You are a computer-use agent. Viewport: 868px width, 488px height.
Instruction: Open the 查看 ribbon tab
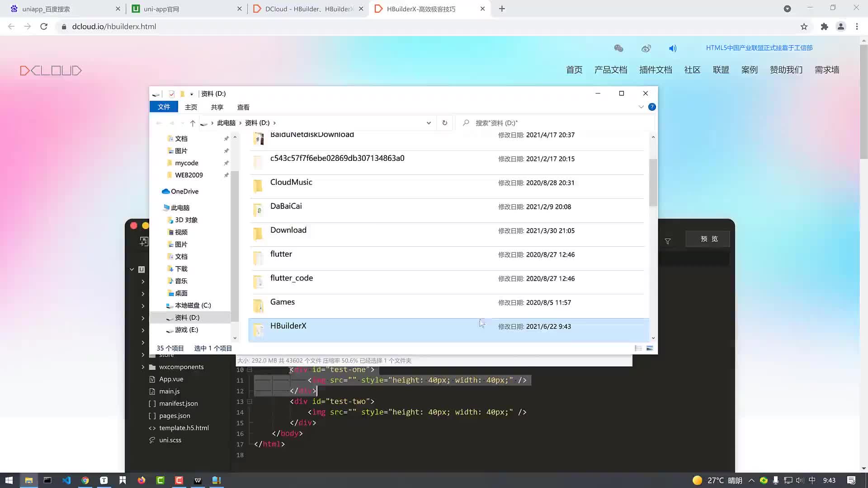243,107
